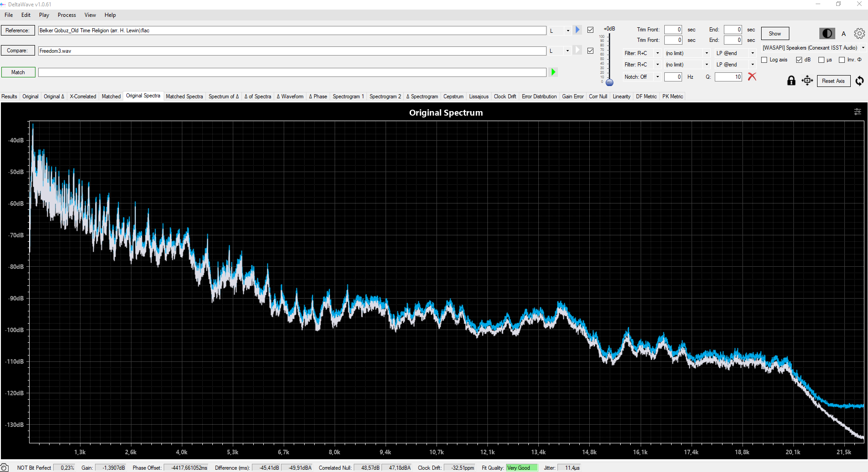868x472 pixels.
Task: Open the Process menu
Action: coord(67,15)
